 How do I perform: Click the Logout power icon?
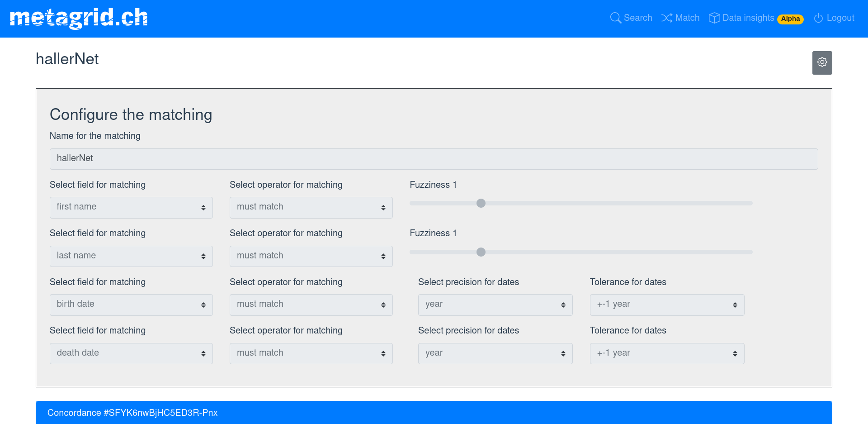click(x=818, y=18)
